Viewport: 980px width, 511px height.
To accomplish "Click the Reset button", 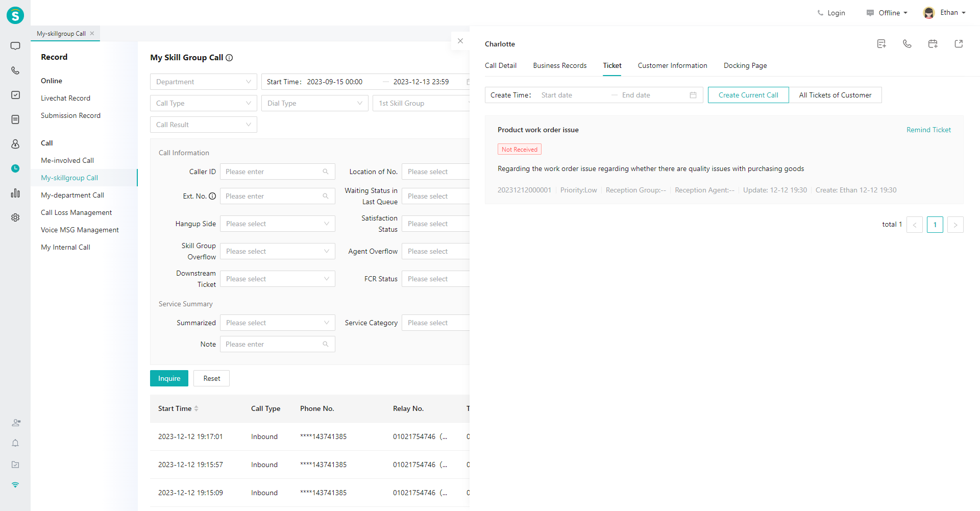I will click(x=211, y=378).
